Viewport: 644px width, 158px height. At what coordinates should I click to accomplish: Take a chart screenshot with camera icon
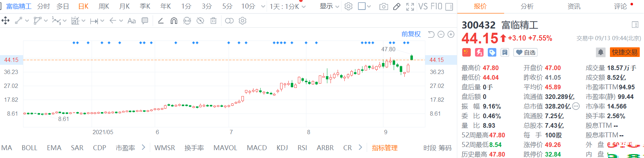click(384, 6)
